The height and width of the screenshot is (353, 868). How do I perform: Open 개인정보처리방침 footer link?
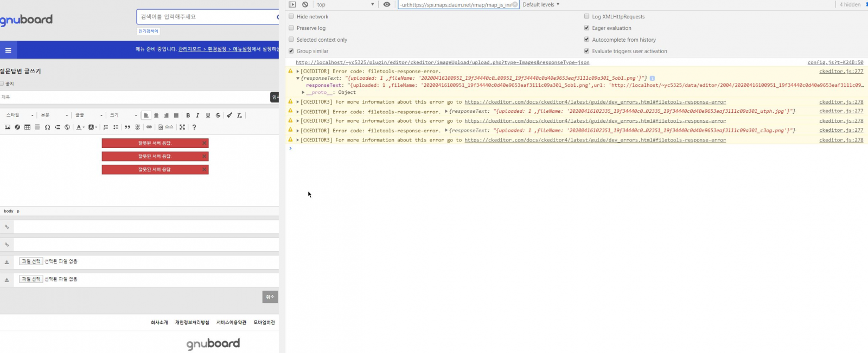(x=192, y=323)
